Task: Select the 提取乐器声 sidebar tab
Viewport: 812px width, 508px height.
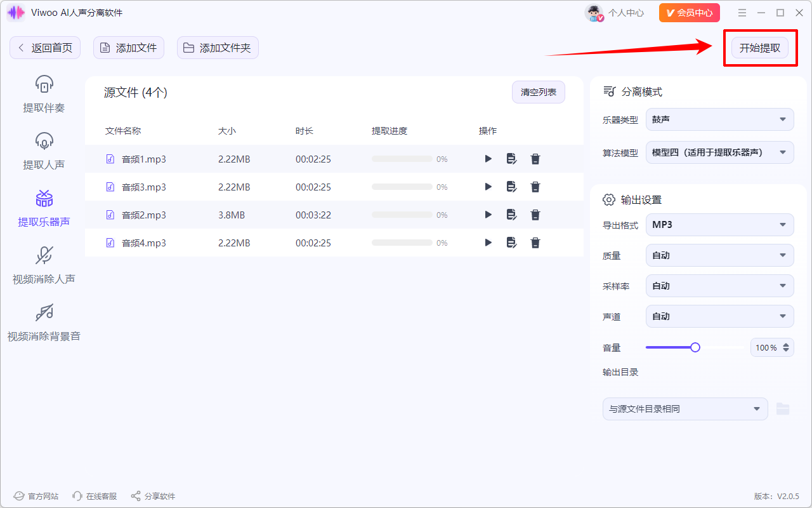Action: [44, 208]
